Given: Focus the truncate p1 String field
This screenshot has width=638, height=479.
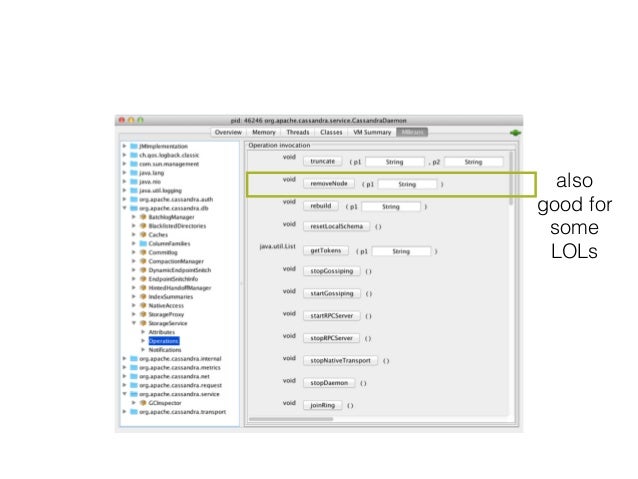Looking at the screenshot, I should (x=395, y=162).
